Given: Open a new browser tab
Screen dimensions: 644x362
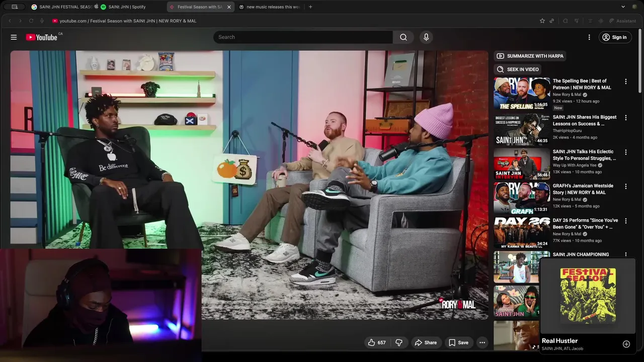Looking at the screenshot, I should (310, 7).
